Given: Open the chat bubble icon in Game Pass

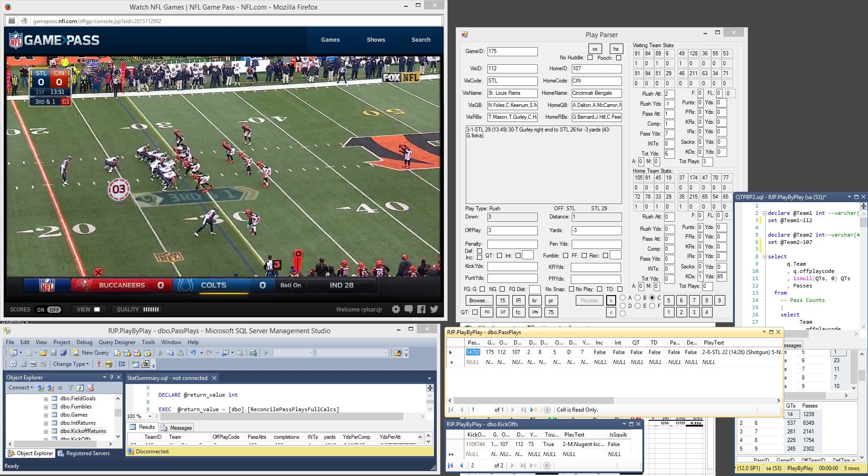Looking at the screenshot, I should (x=409, y=309).
